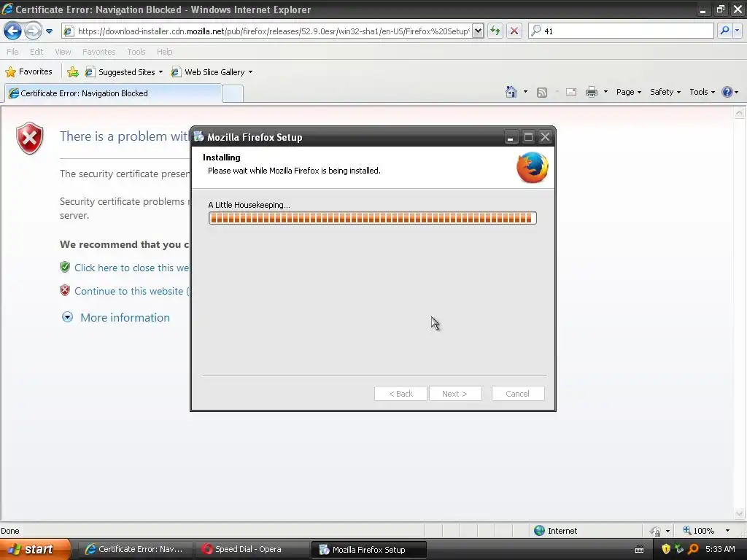Click the green tray icon beside security shield

[679, 549]
